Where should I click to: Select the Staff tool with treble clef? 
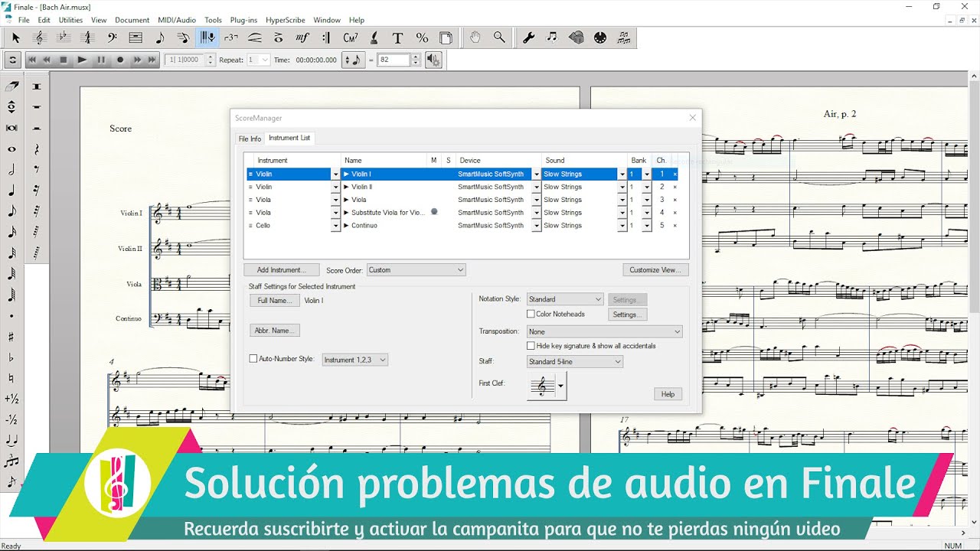(40, 37)
